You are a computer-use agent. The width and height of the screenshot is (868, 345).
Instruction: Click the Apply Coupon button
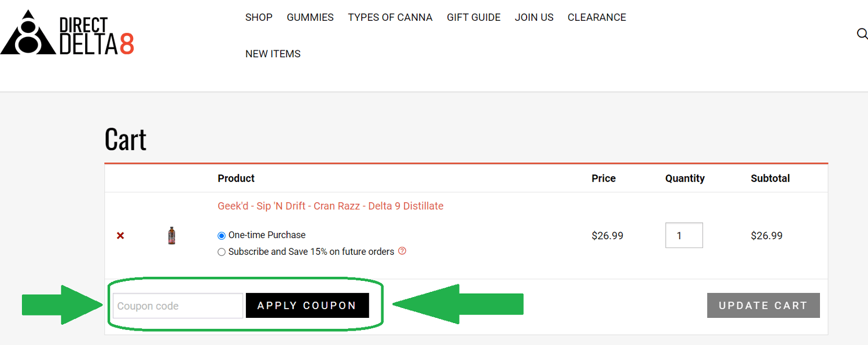coord(307,306)
